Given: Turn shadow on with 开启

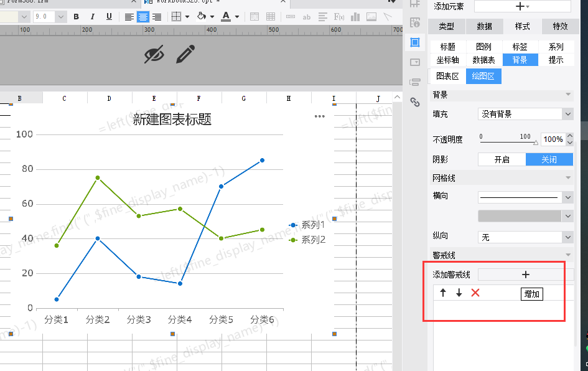Looking at the screenshot, I should click(502, 159).
